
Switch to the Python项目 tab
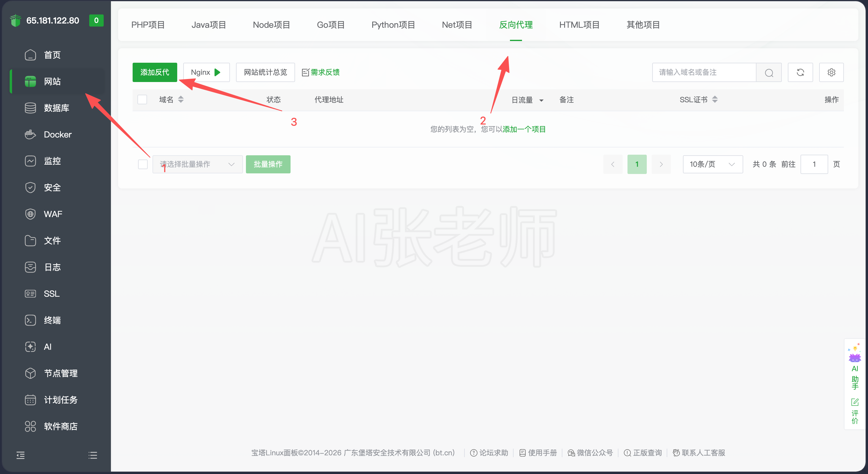[x=393, y=25]
